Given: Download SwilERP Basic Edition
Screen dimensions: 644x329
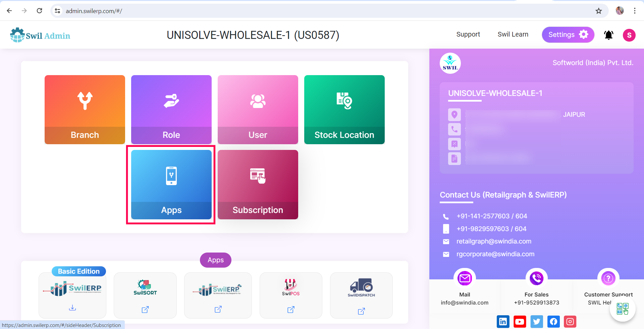Looking at the screenshot, I should pos(72,308).
